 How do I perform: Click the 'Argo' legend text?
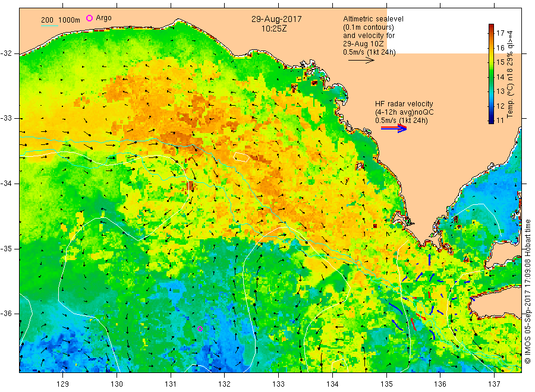click(103, 18)
